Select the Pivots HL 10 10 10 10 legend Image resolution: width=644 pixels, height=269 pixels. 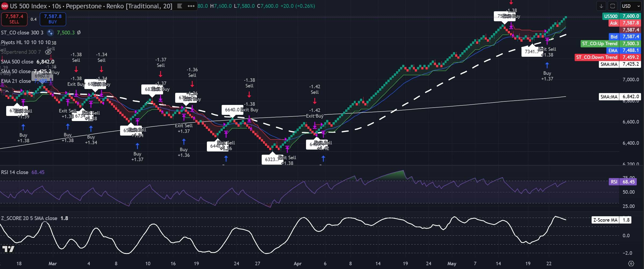click(x=26, y=43)
